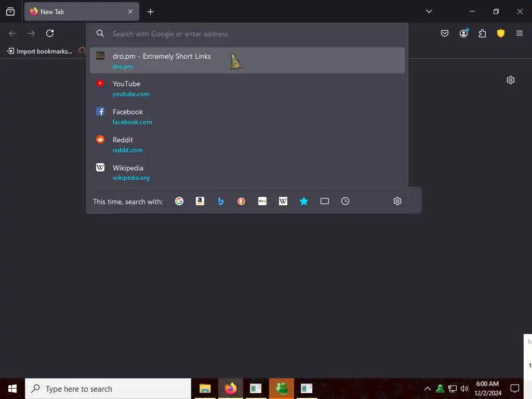This screenshot has width=532, height=399.
Task: Search in open Tabs icon
Action: click(325, 201)
